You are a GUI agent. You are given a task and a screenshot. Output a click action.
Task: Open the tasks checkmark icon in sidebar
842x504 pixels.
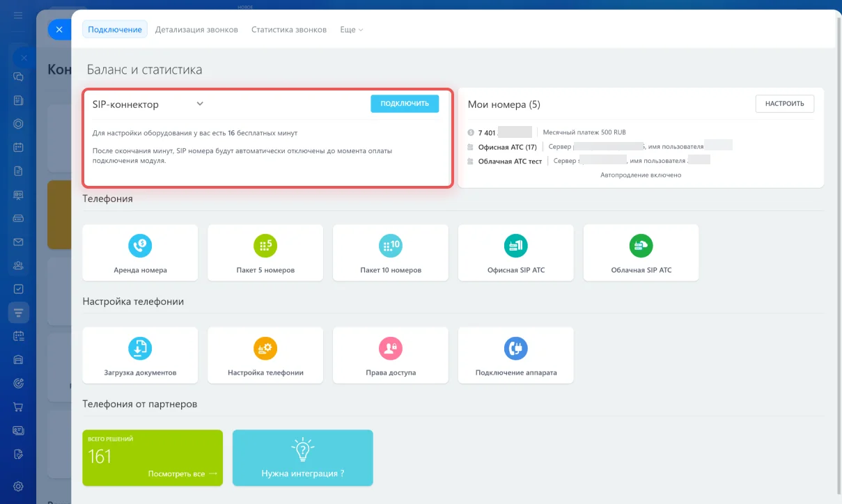tap(19, 289)
